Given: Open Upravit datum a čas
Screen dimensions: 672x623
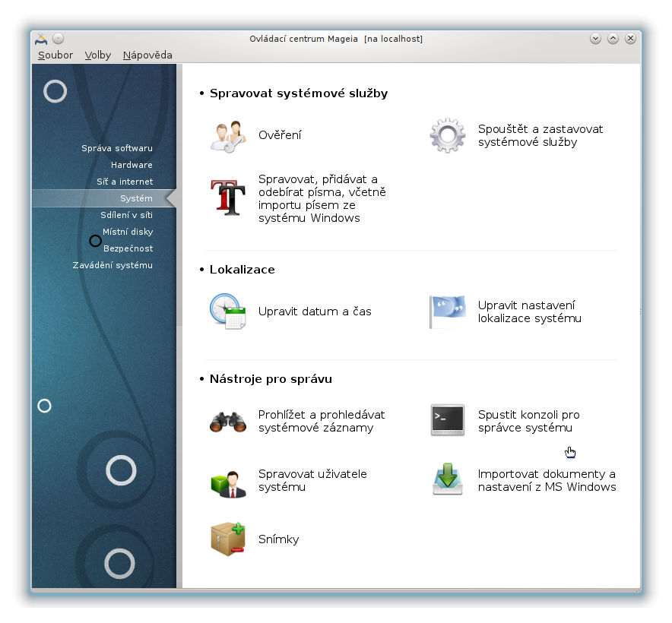Looking at the screenshot, I should (315, 311).
